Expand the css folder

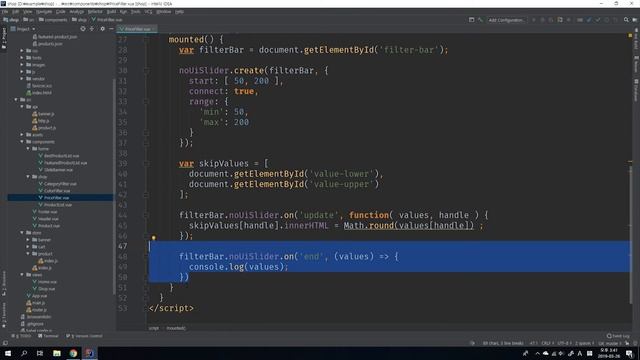point(22,51)
